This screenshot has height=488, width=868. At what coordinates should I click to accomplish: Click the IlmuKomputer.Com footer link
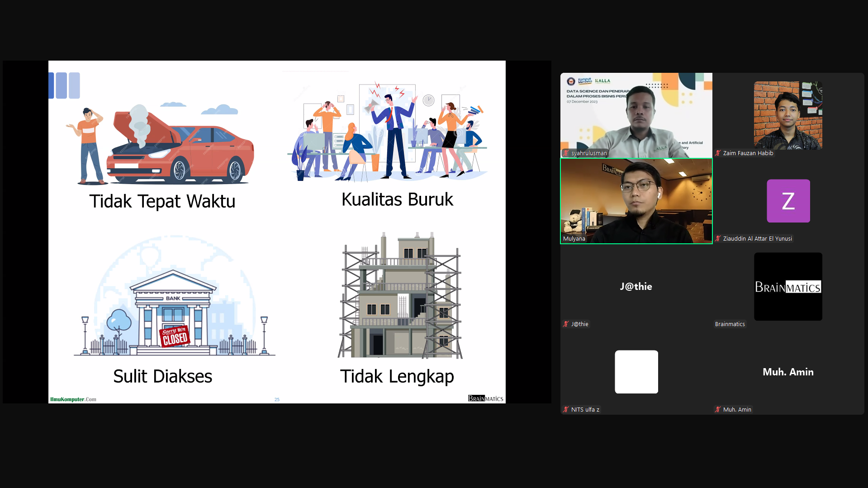[73, 399]
